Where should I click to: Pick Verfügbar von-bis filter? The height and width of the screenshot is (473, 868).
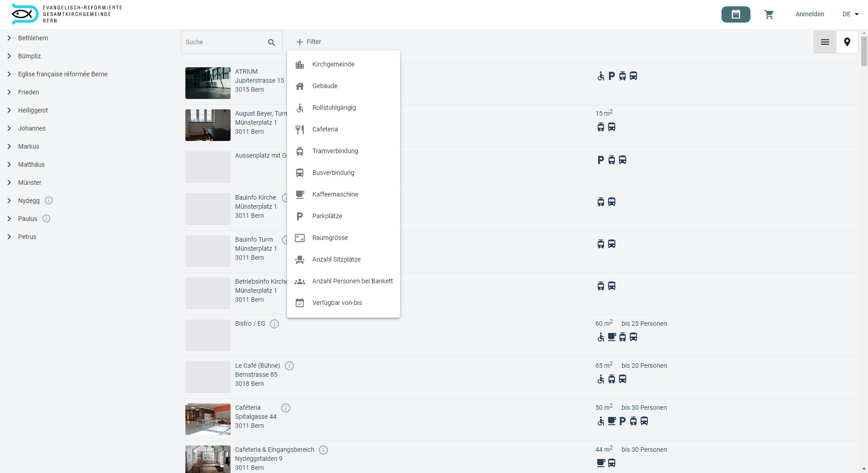[337, 303]
